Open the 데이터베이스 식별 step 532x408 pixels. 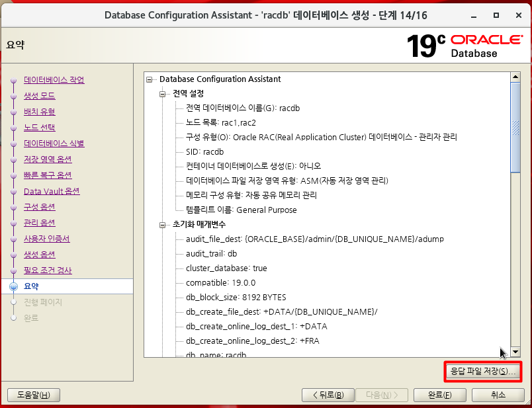(54, 143)
